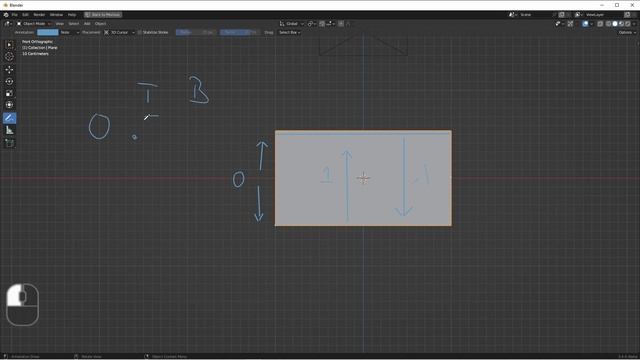The width and height of the screenshot is (640, 360).
Task: Open the Render menu
Action: point(39,15)
